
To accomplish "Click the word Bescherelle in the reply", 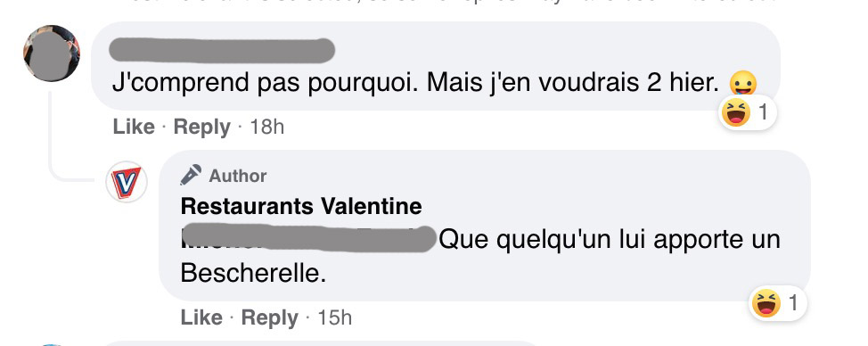I will [x=253, y=274].
